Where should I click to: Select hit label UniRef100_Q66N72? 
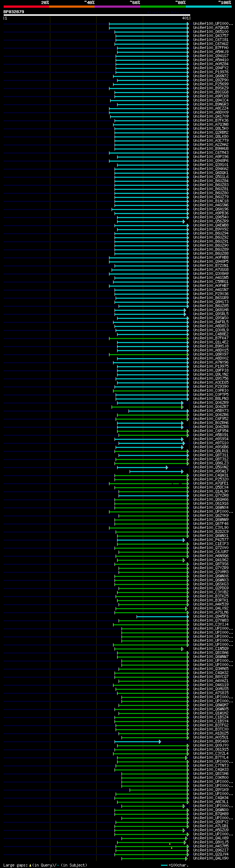coord(211,76)
